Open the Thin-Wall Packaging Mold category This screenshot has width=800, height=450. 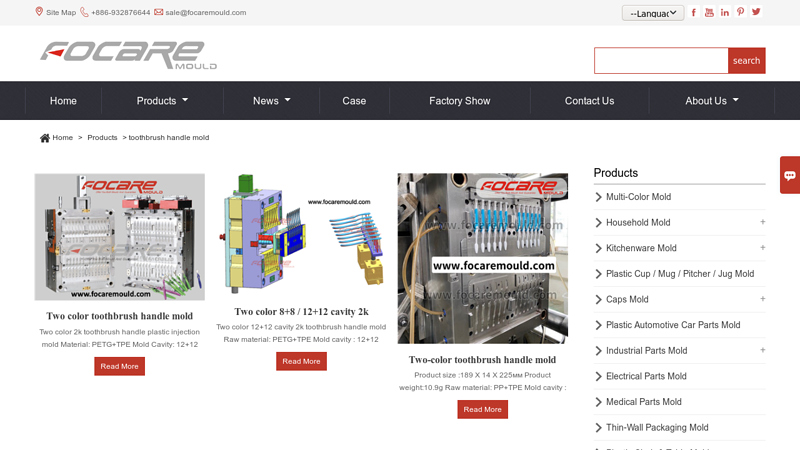click(657, 428)
